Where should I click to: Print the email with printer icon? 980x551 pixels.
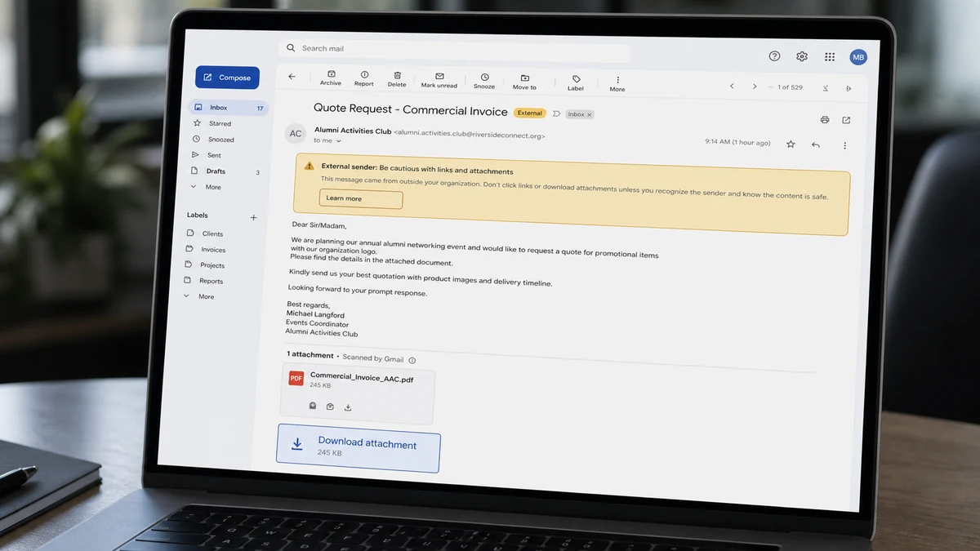tap(825, 119)
